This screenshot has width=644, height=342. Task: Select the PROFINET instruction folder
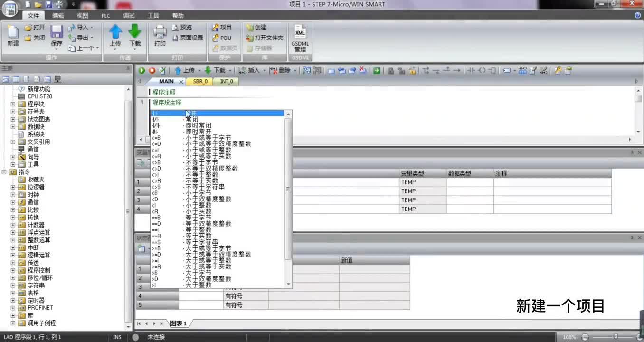pyautogui.click(x=40, y=308)
